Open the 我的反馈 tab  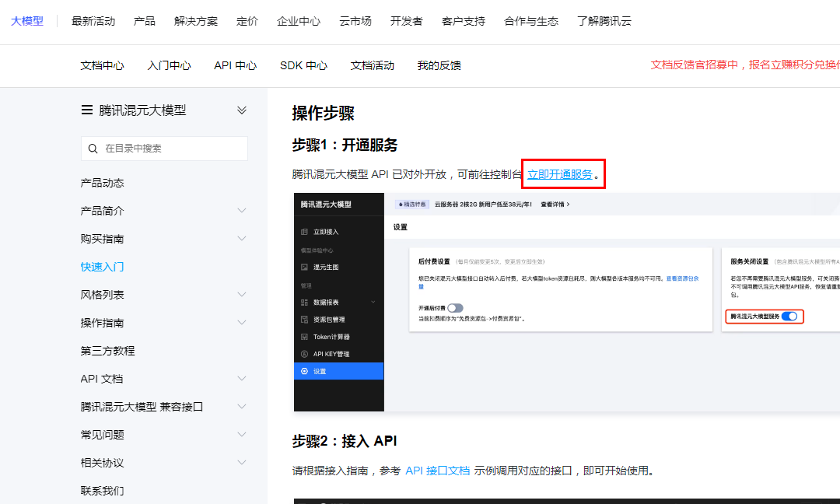[439, 65]
